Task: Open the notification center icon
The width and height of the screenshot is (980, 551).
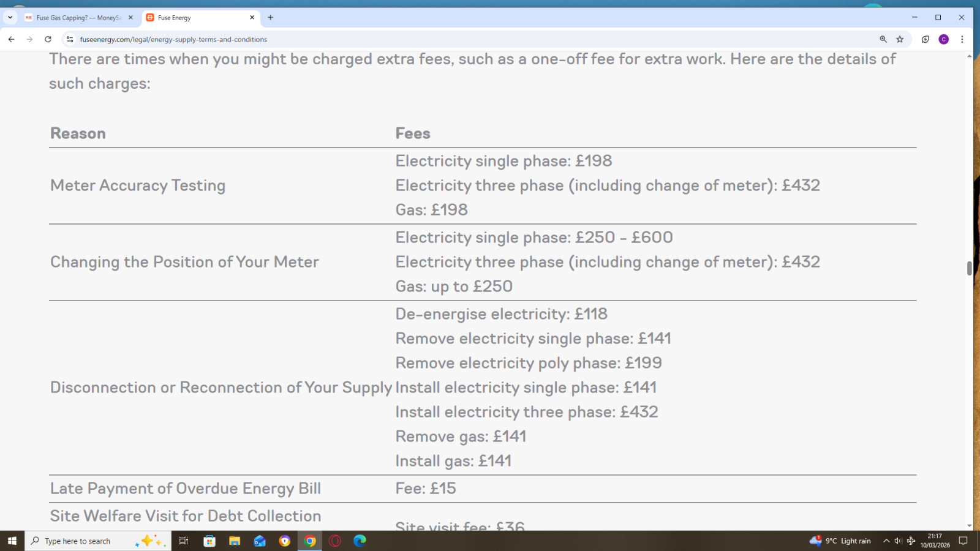Action: 963,541
